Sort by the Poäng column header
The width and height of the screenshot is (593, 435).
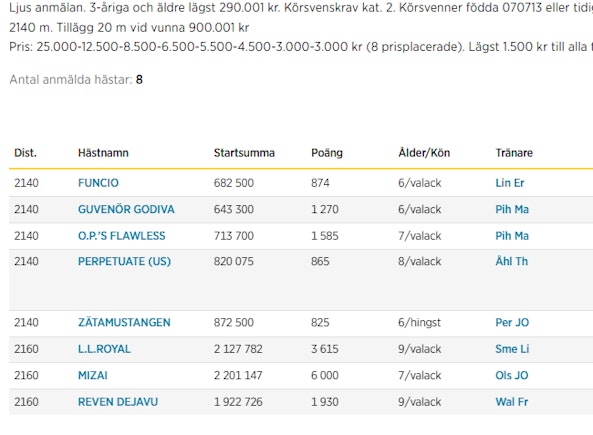tap(327, 153)
